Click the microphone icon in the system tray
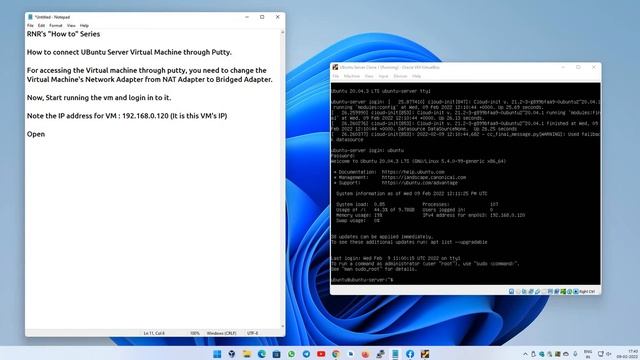Viewport: 640px width, 360px height. pyautogui.click(x=575, y=354)
